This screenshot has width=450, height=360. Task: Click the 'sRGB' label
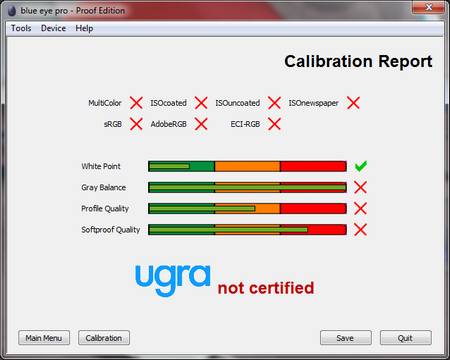pyautogui.click(x=113, y=124)
